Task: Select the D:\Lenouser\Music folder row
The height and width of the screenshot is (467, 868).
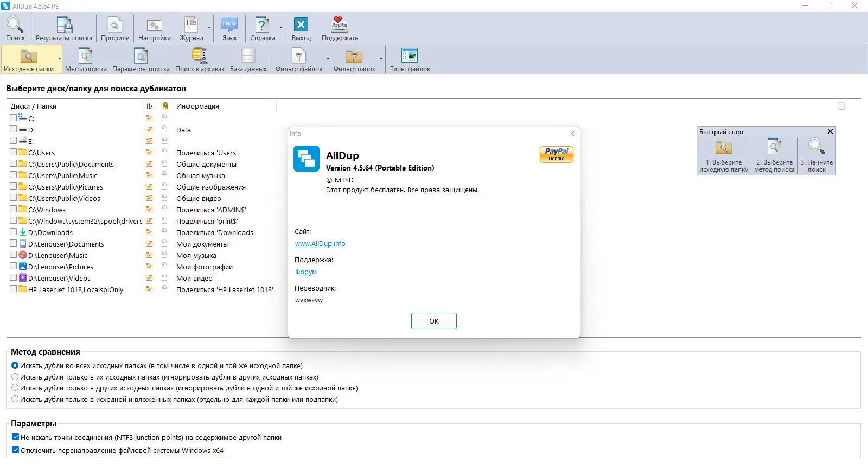Action: click(x=58, y=255)
